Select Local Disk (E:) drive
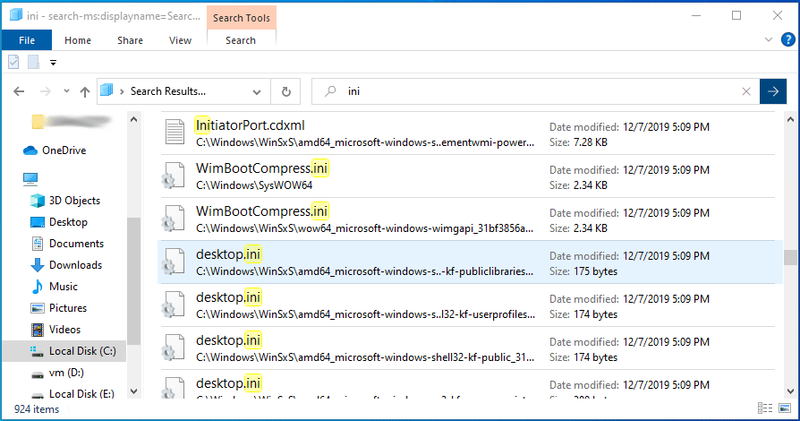 pyautogui.click(x=81, y=394)
